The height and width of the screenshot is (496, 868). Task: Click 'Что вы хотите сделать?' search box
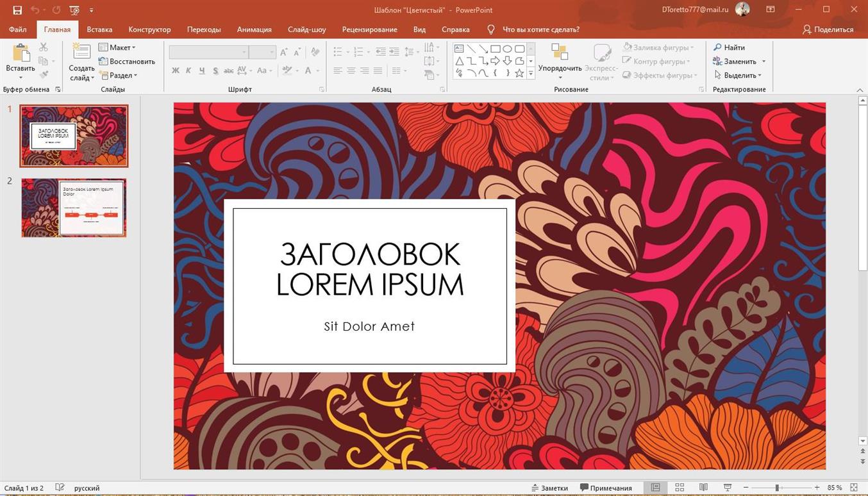click(541, 29)
